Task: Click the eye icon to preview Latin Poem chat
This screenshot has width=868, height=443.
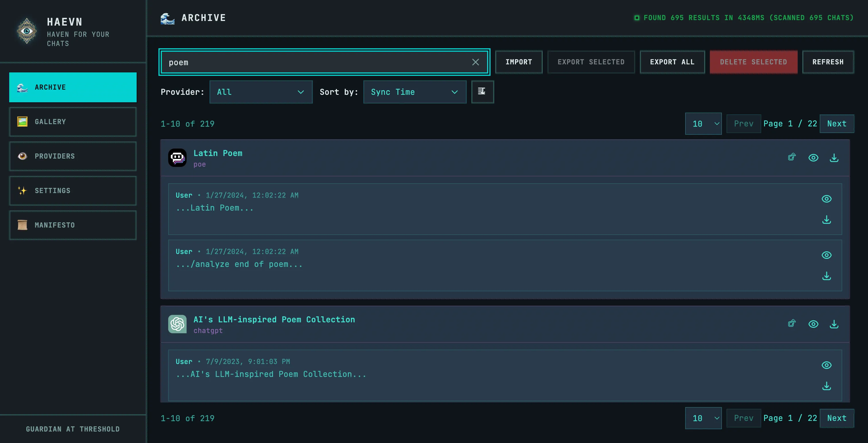Action: pos(814,157)
